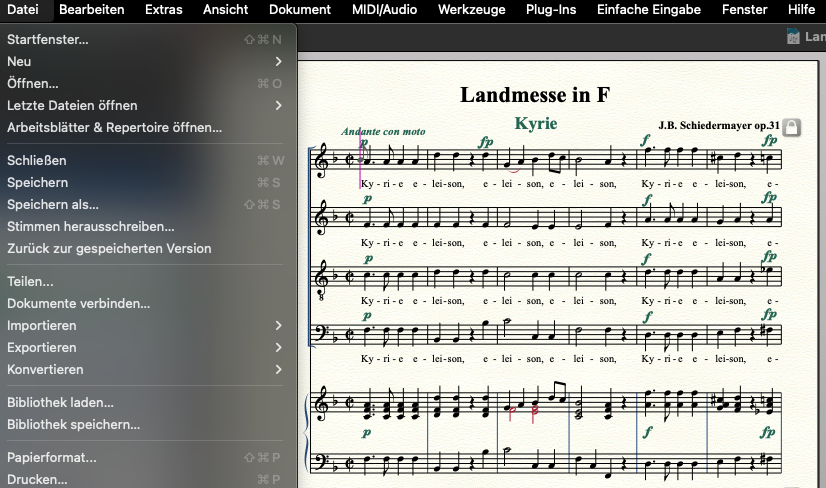Open the Plug-Ins menu

point(551,9)
